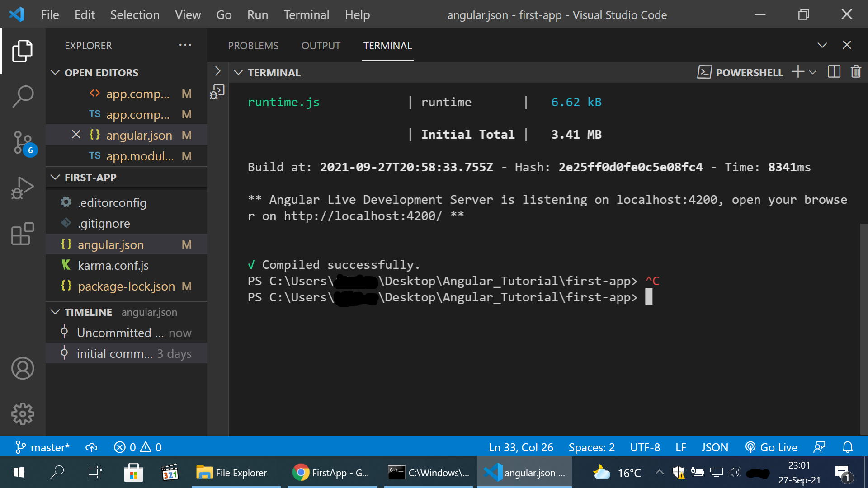The height and width of the screenshot is (488, 868).
Task: Open Windows Start menu
Action: point(19,473)
